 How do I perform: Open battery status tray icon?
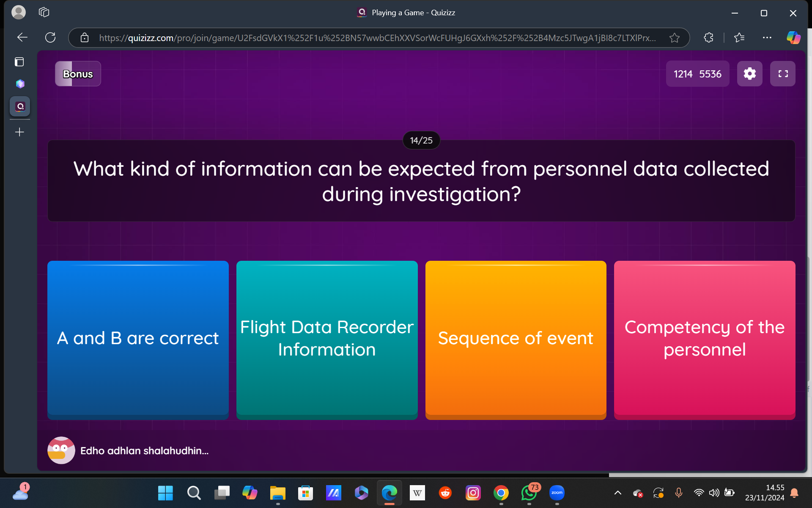coord(729,493)
